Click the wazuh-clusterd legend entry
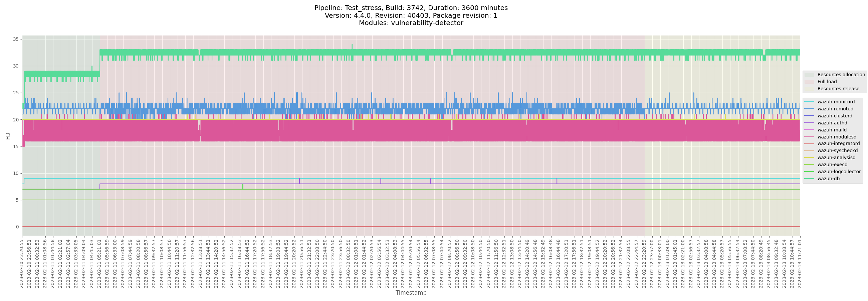868x301 pixels. [834, 116]
